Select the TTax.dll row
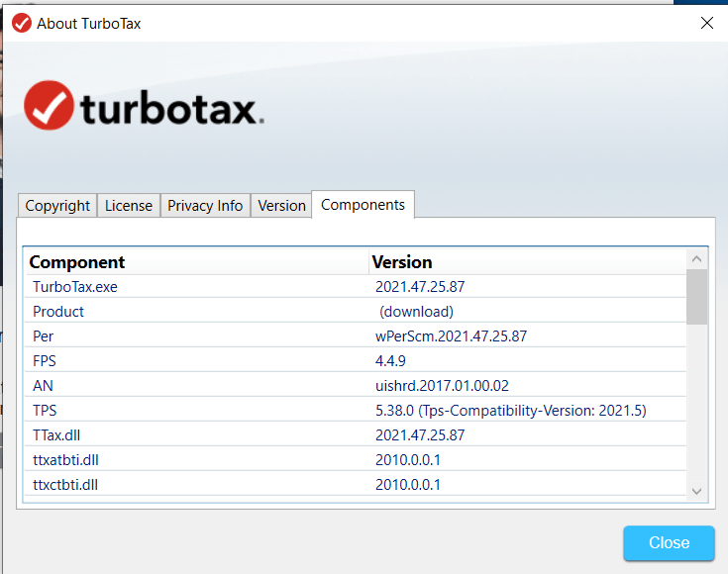The width and height of the screenshot is (728, 574). 356,435
